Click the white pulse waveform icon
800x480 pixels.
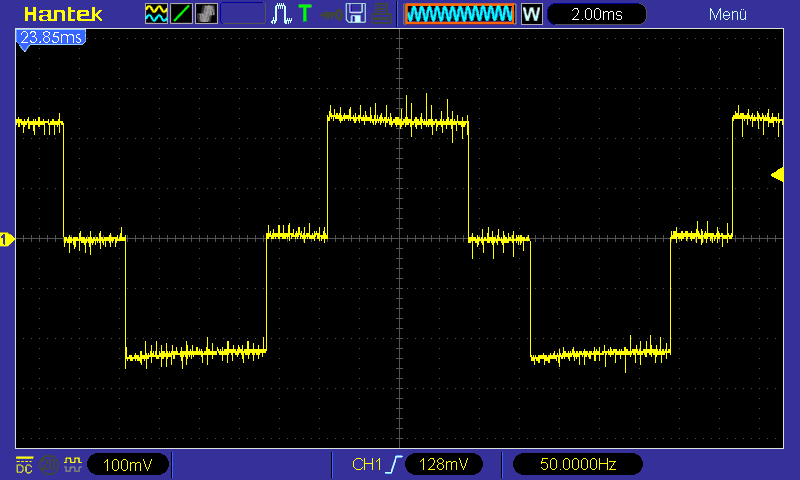[282, 14]
